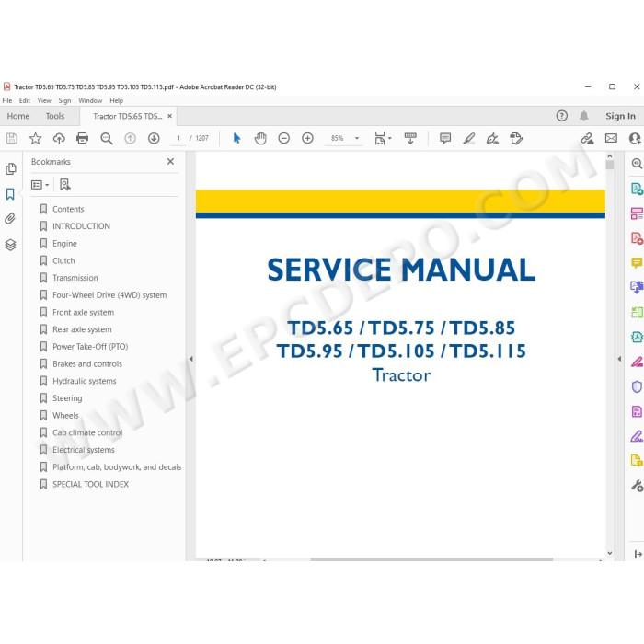Open the yellow Comment tool in right pane
Screen dimensions: 644x644
(637, 262)
